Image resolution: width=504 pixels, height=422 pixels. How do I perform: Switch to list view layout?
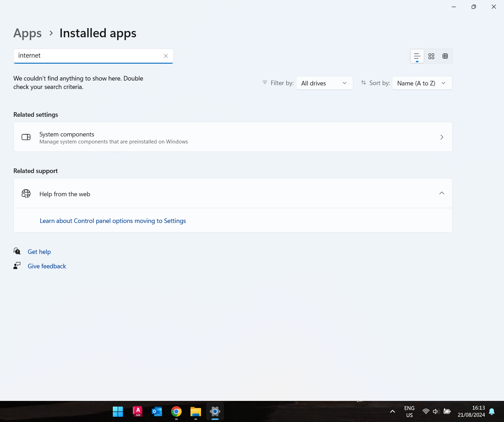(x=417, y=56)
